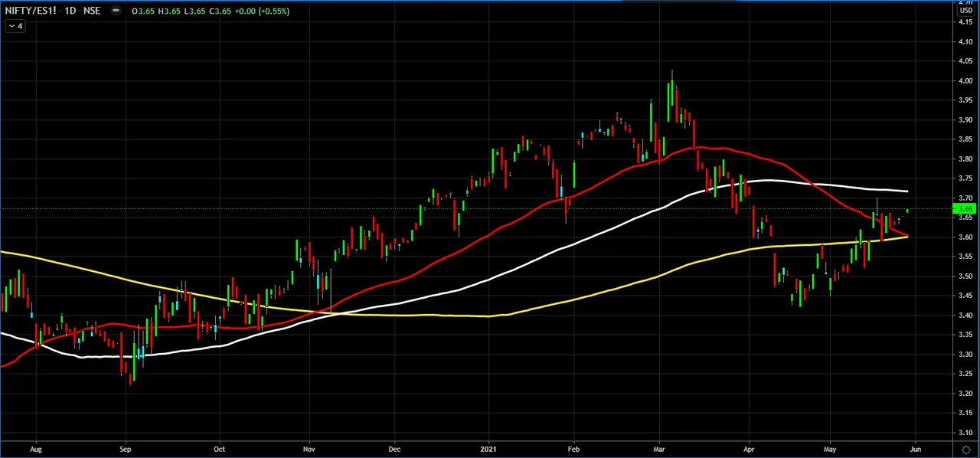Open the USD currency selector
Viewport: 980px width, 458px height.
pos(965,11)
